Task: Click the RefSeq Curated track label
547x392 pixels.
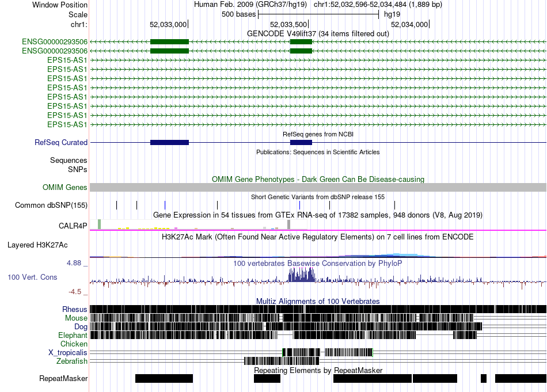Action: coord(61,142)
